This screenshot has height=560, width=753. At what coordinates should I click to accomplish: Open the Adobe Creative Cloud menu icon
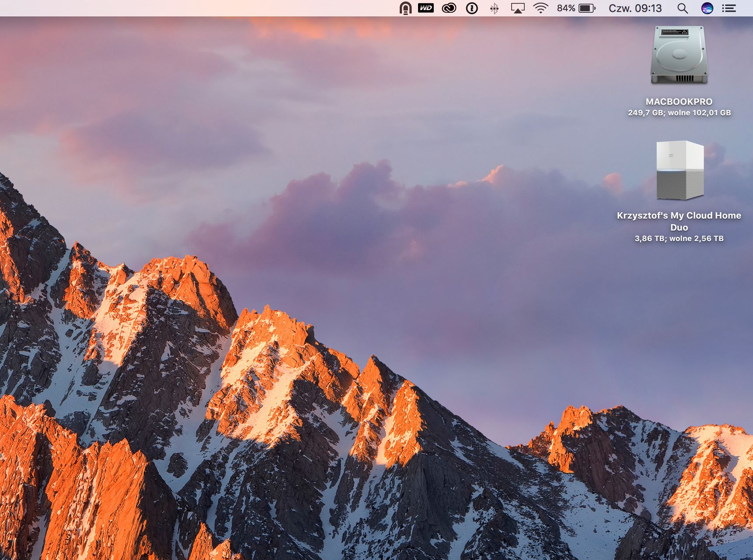pos(449,8)
